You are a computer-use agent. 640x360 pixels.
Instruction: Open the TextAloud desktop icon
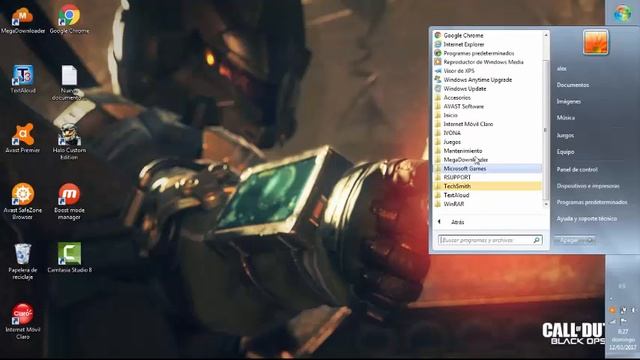(22, 80)
